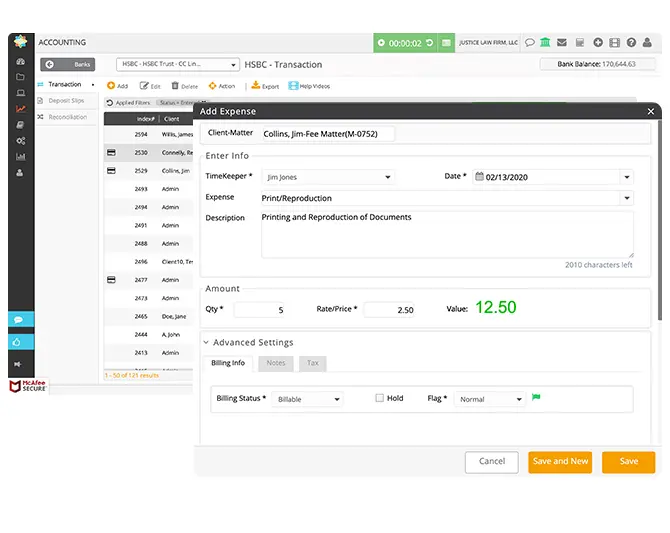The height and width of the screenshot is (533, 670).
Task: Click the Rate/Price input field
Action: tap(389, 310)
